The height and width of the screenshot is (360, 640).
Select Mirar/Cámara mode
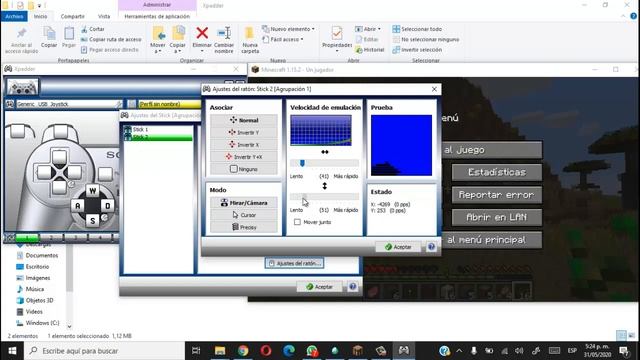click(x=244, y=202)
